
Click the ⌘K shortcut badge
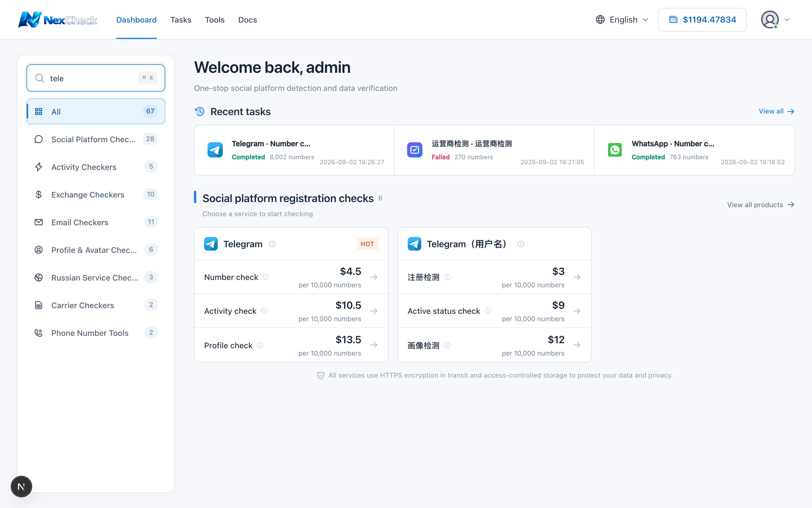(x=148, y=78)
